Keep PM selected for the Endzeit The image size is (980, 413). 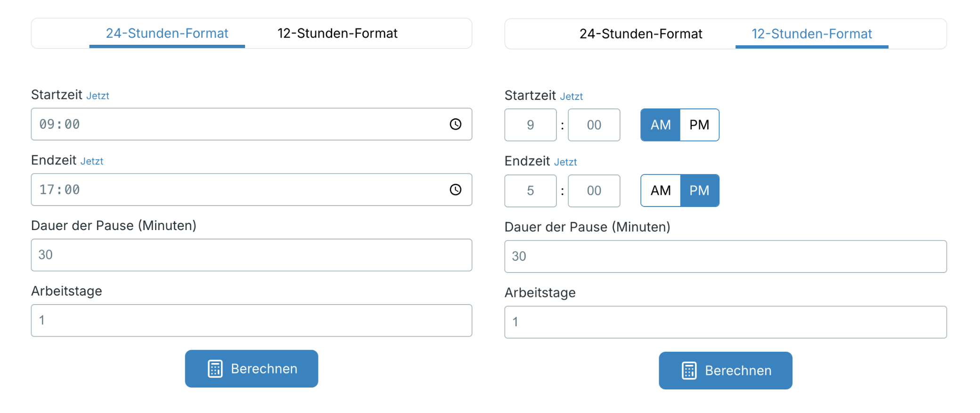coord(700,190)
